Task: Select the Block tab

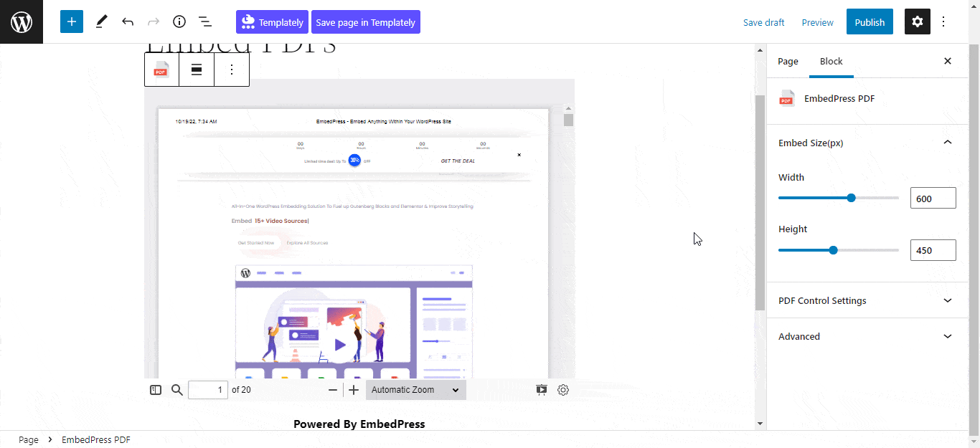Action: 831,61
